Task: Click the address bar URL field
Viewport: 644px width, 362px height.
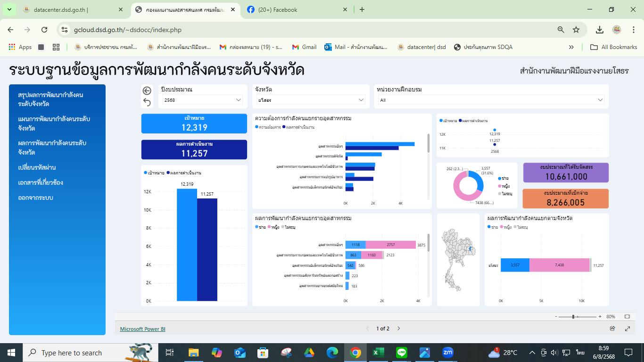Action: tap(311, 30)
